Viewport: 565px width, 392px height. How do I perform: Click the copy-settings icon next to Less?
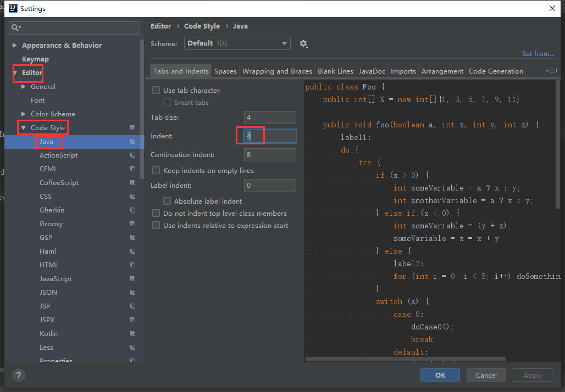(x=132, y=348)
